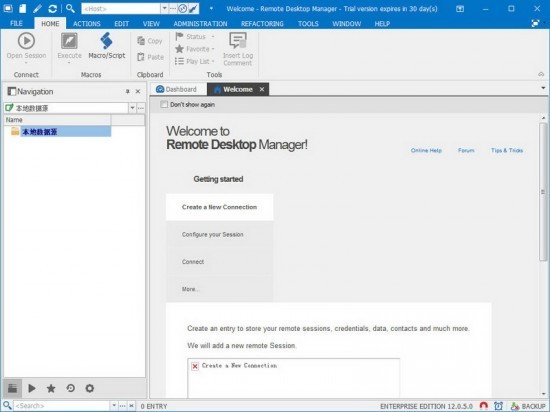Select the vault view icon in navigation footer

[13, 388]
